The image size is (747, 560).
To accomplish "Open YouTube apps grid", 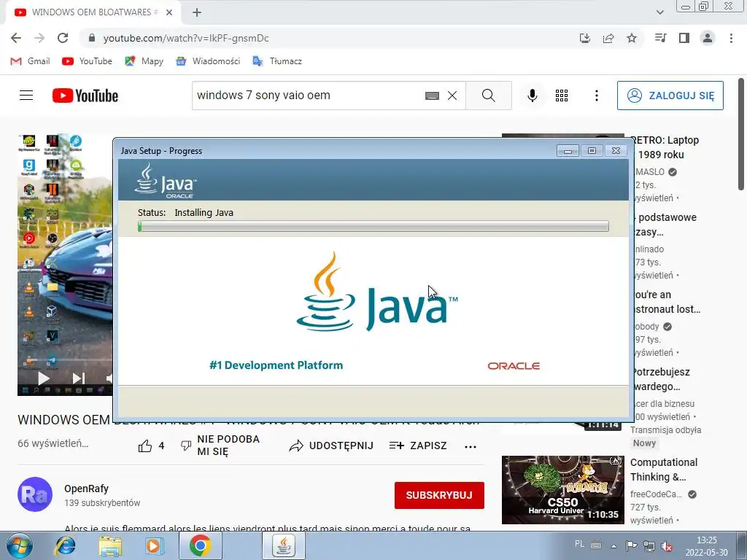I will pos(562,96).
